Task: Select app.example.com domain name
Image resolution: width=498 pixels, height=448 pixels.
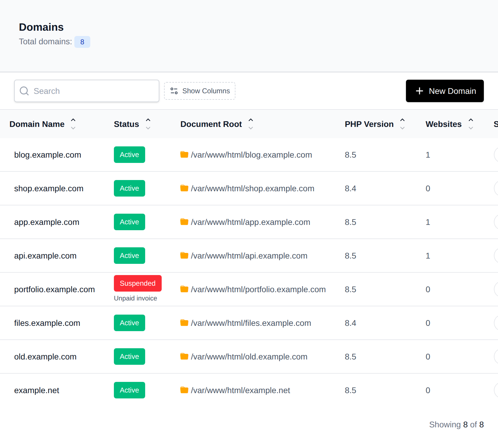Action: [47, 222]
